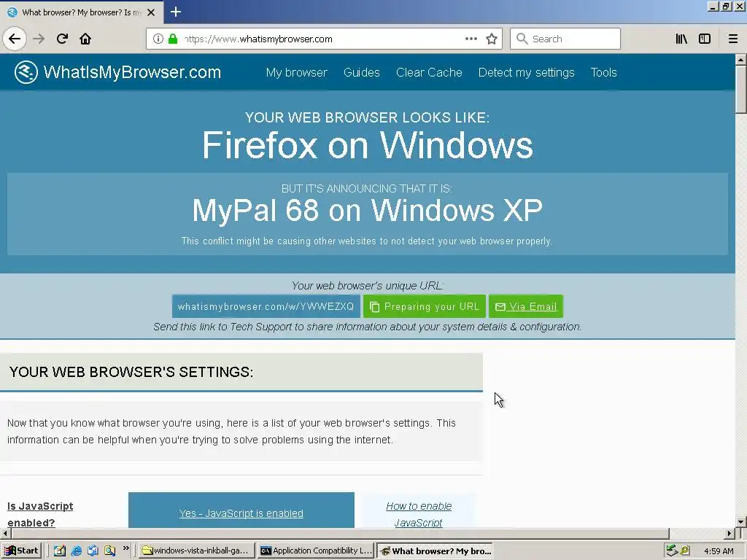The height and width of the screenshot is (560, 747).
Task: Open the Guides nav menu
Action: pyautogui.click(x=362, y=72)
